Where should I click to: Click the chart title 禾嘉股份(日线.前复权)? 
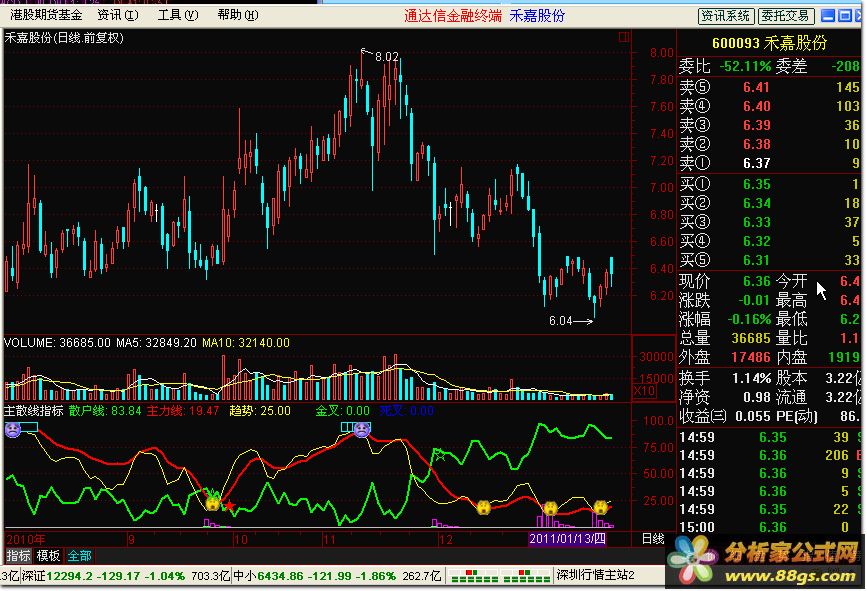point(64,38)
